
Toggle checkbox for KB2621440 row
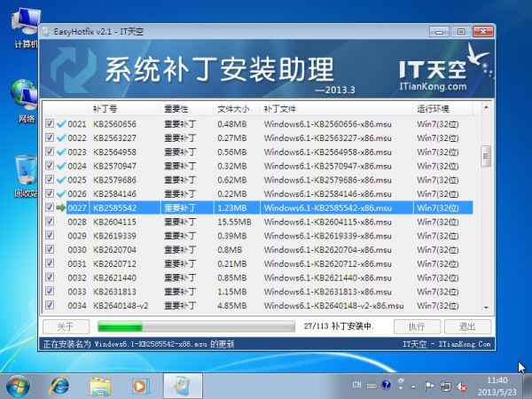pos(50,277)
